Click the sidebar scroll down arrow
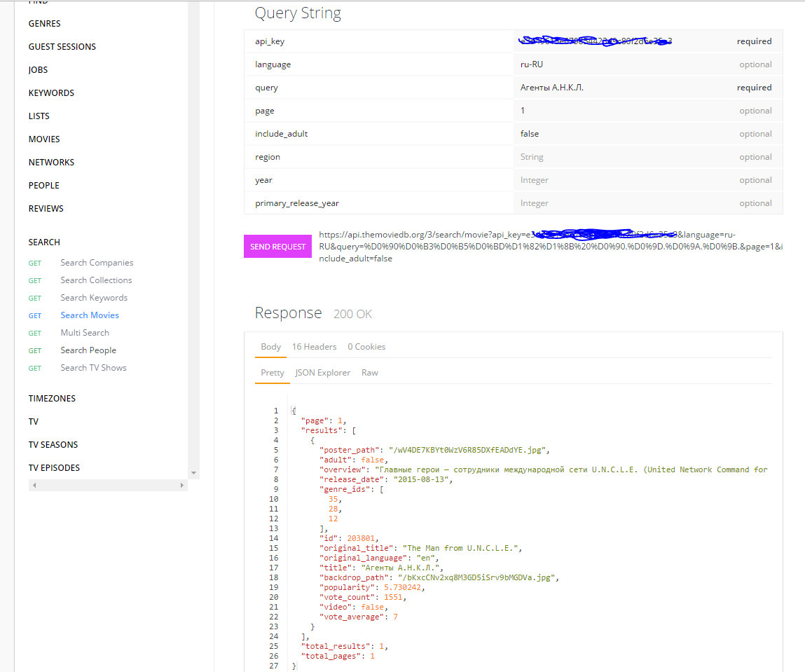805x672 pixels. (194, 474)
